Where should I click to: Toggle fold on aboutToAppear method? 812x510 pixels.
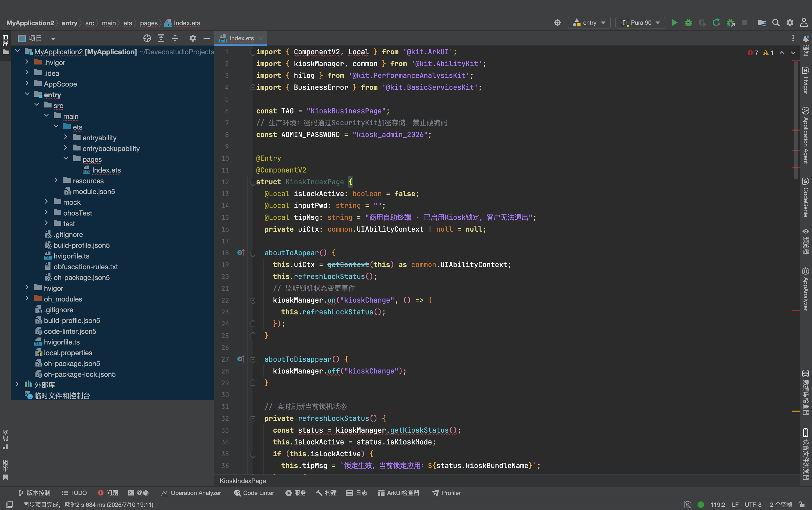tap(252, 253)
